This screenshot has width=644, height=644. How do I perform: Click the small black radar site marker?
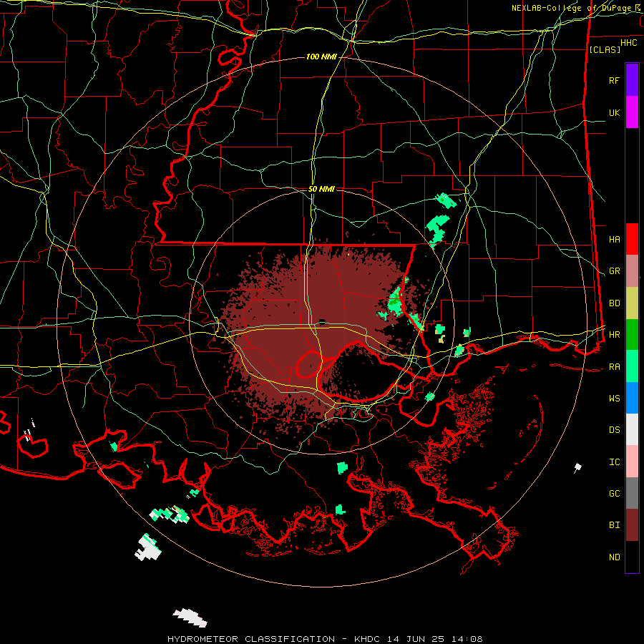coord(321,321)
